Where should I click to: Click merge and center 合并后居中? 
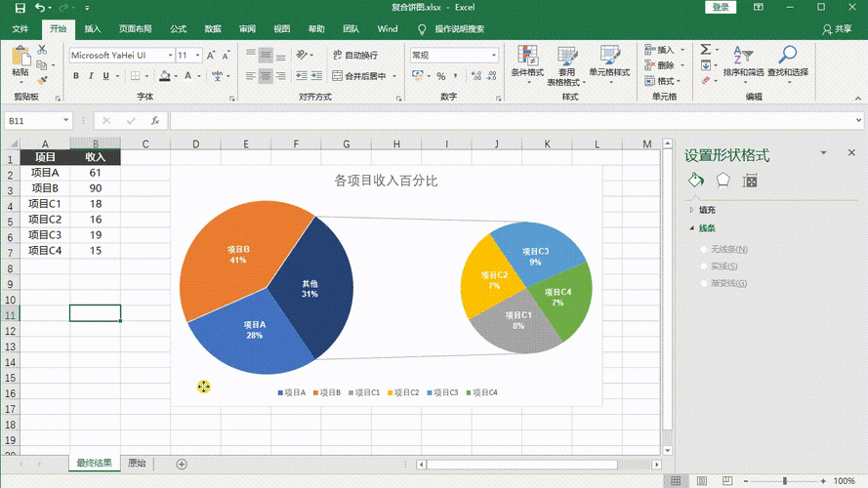click(359, 76)
